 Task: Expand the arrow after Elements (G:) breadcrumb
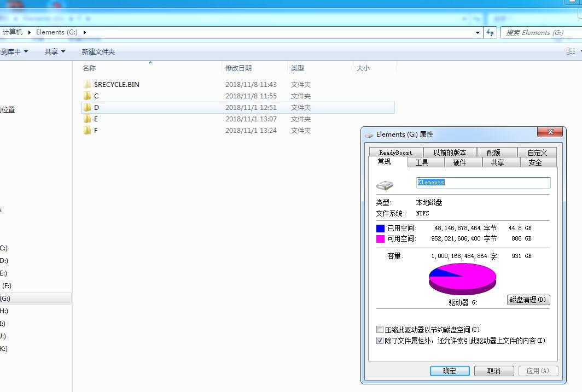pyautogui.click(x=85, y=32)
